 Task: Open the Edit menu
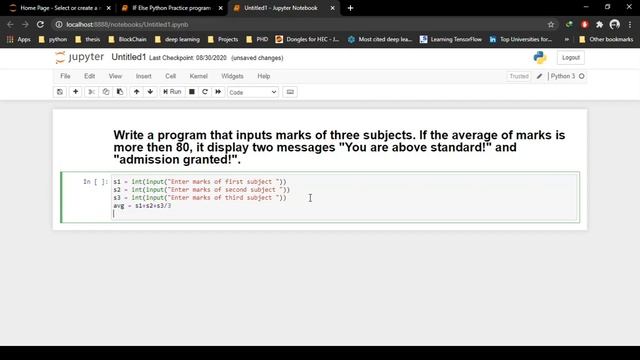tap(89, 76)
